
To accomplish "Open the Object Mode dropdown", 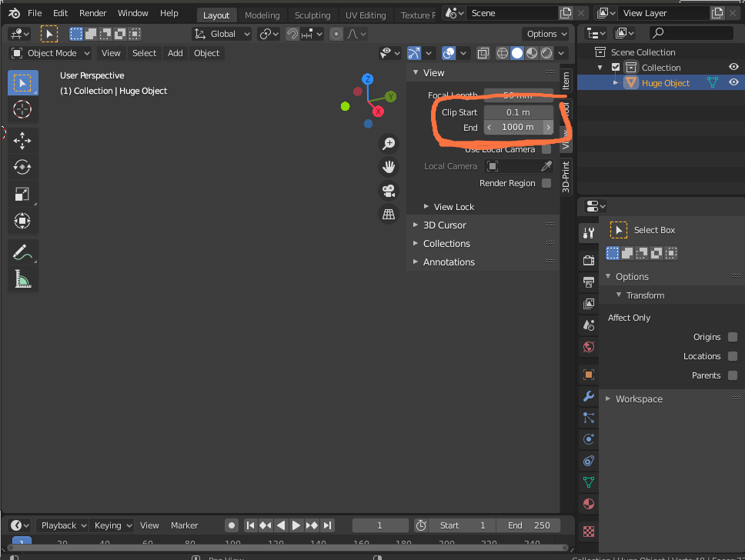I will 50,53.
